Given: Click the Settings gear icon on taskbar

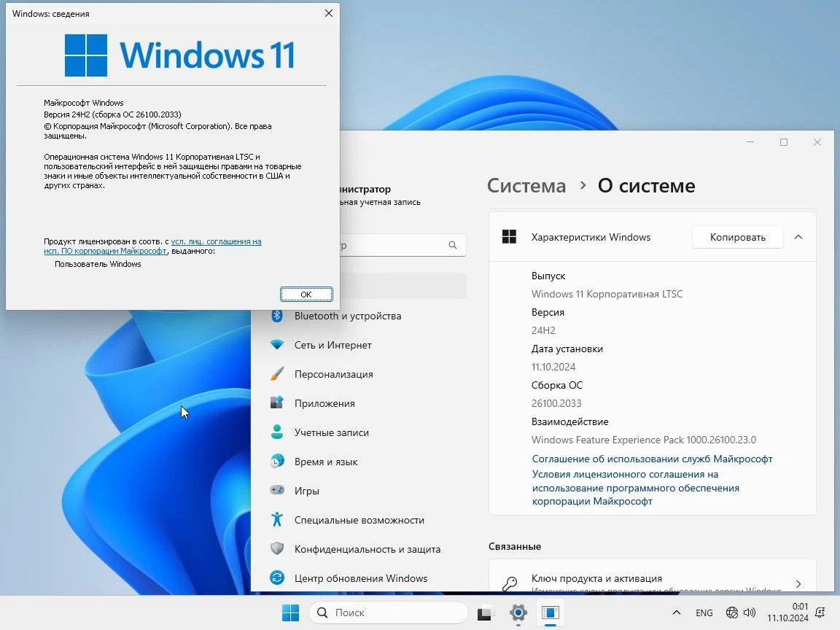Looking at the screenshot, I should pos(518,612).
